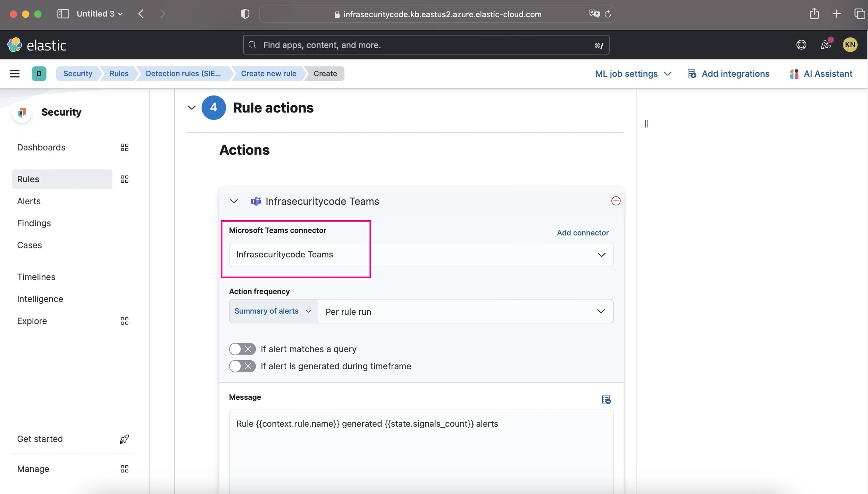Open the newsfeed celebration icon

(x=826, y=44)
